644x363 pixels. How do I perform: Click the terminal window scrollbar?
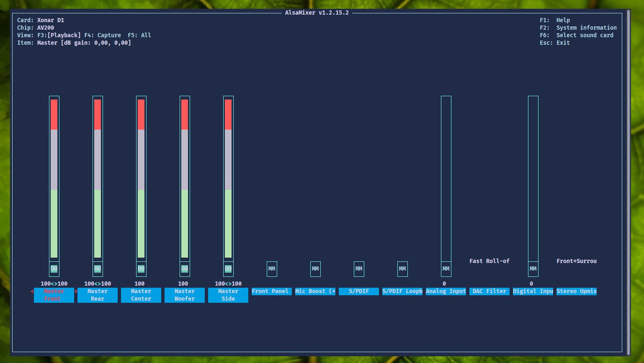pyautogui.click(x=629, y=182)
